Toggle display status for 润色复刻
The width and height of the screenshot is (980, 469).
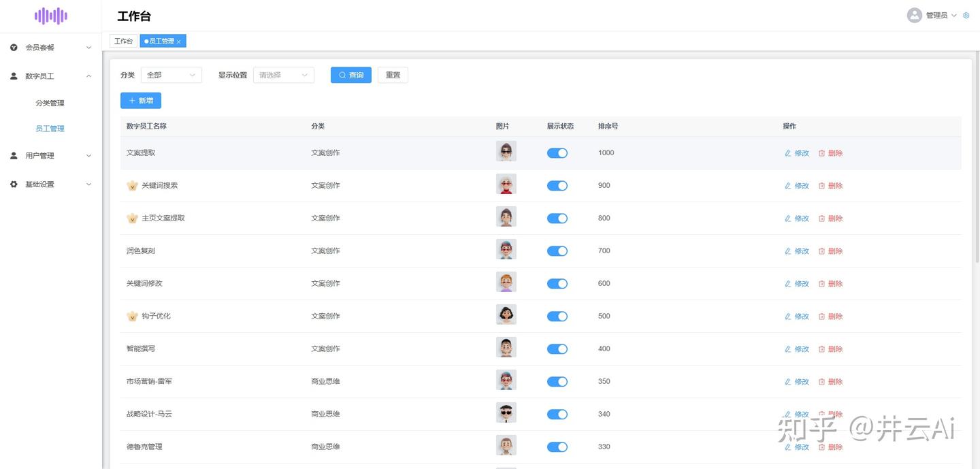[x=557, y=251]
